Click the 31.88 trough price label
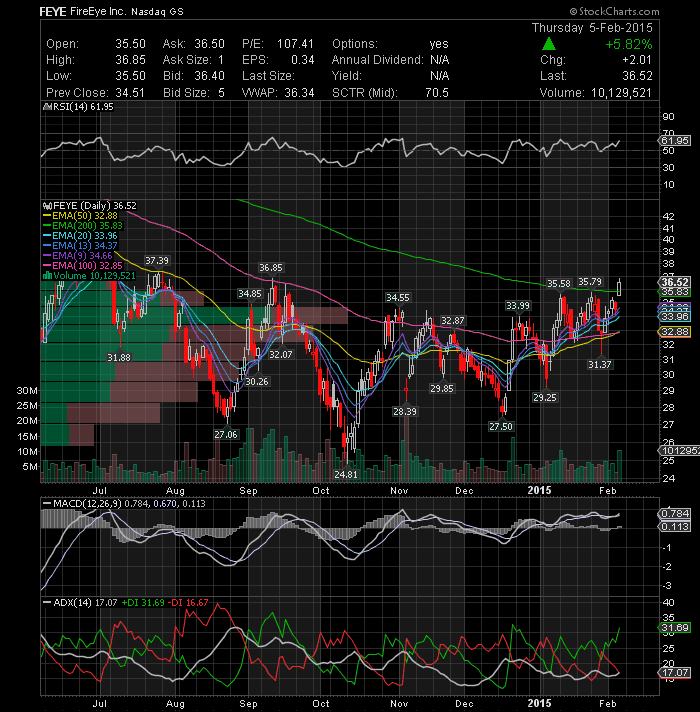The width and height of the screenshot is (700, 712). pos(119,358)
